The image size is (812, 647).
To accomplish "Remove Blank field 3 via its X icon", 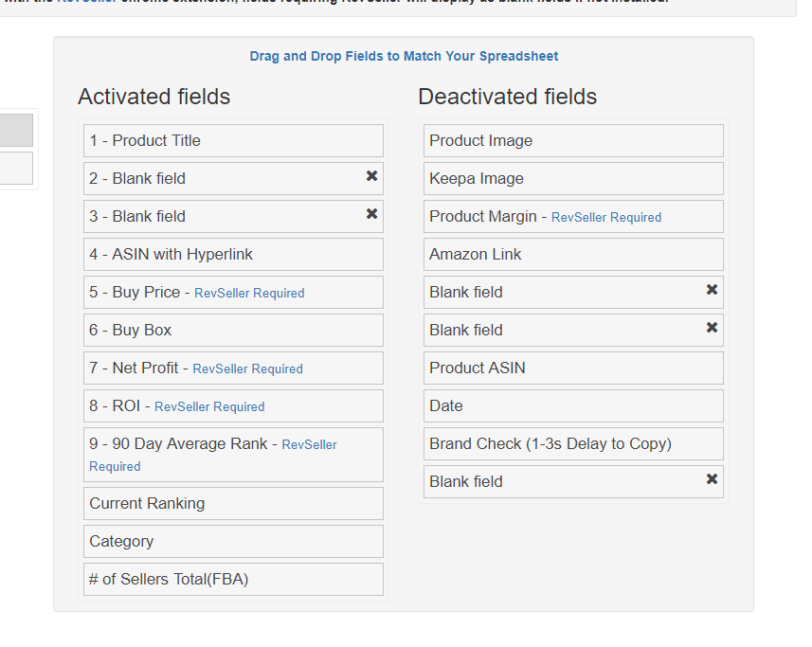I will [x=370, y=215].
